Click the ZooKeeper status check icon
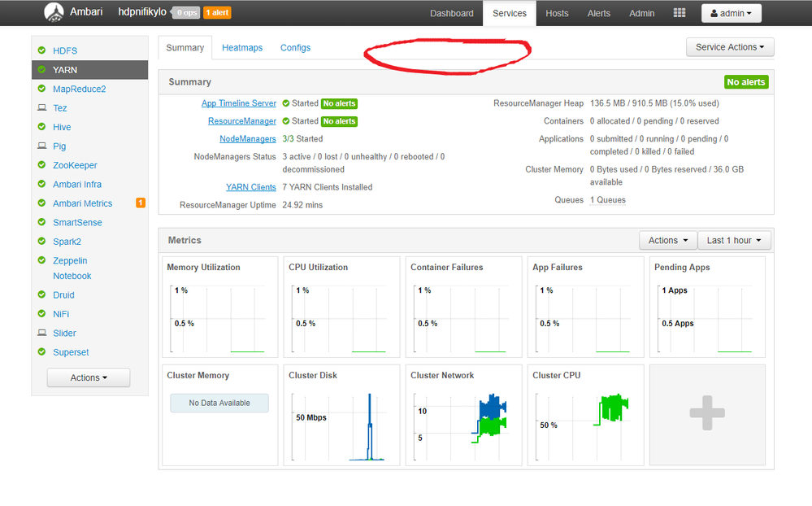The width and height of the screenshot is (812, 506). 42,165
